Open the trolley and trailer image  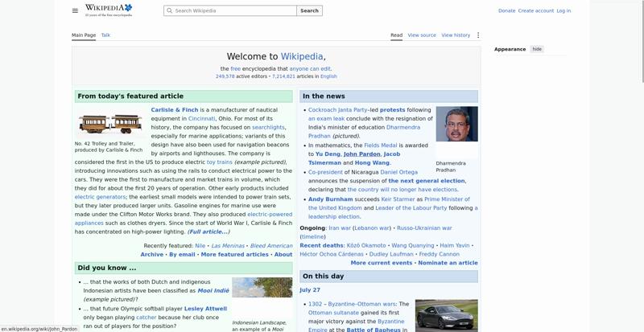[x=110, y=124]
